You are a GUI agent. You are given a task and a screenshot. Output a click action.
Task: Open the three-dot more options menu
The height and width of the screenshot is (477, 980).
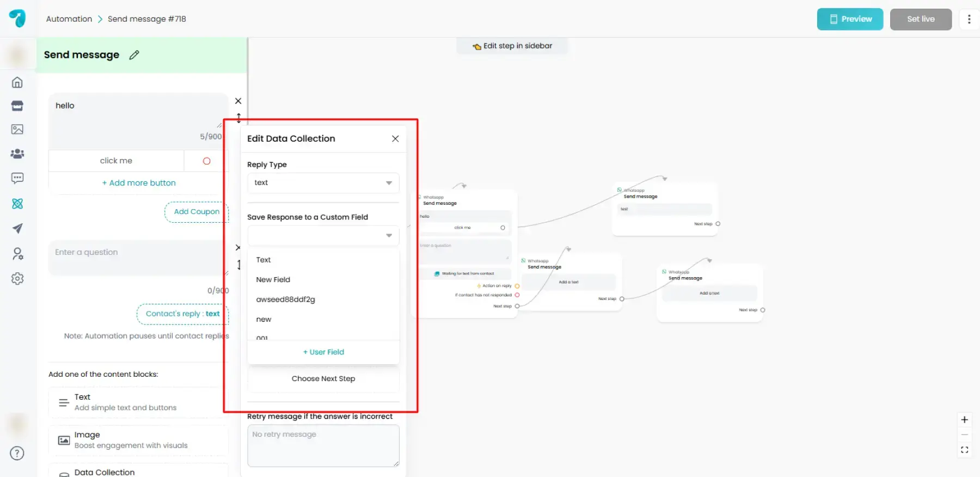pyautogui.click(x=969, y=20)
